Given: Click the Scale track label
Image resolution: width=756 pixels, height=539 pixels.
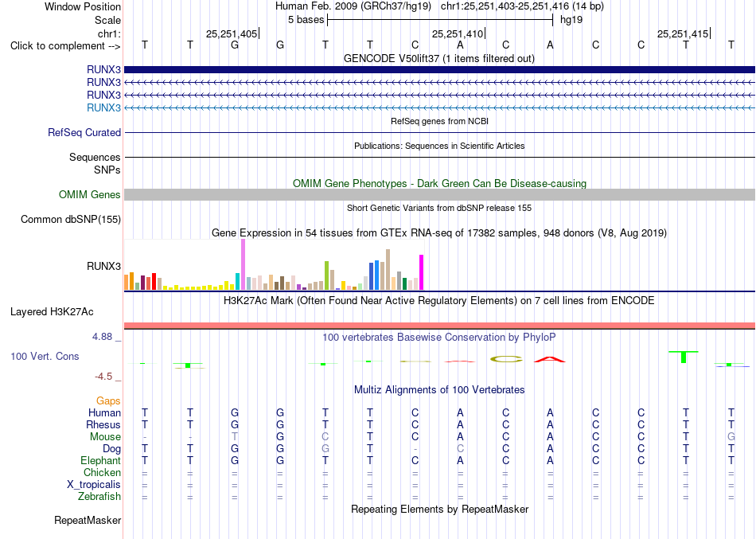Looking at the screenshot, I should (x=107, y=20).
